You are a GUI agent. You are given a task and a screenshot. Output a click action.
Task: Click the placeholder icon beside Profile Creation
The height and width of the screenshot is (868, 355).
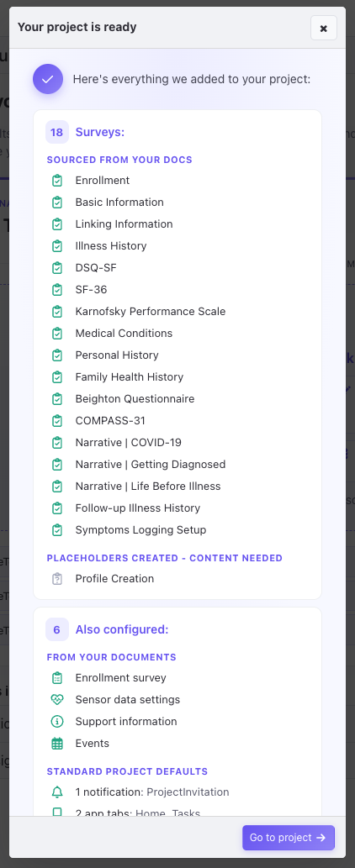pos(57,578)
